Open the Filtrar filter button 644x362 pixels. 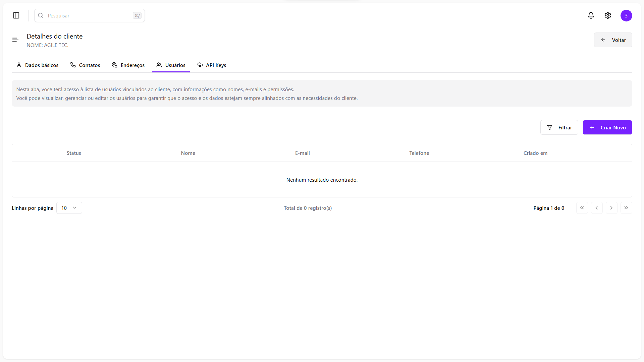(x=559, y=127)
